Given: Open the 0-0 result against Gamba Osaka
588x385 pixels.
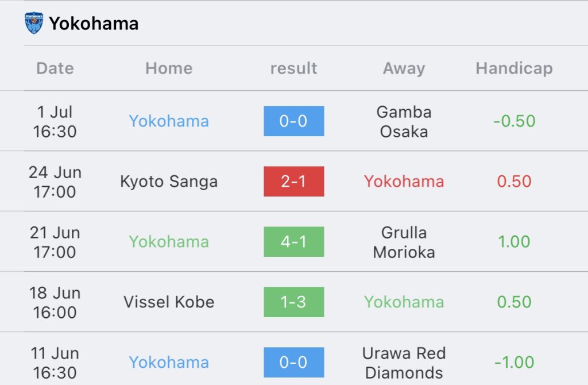Looking at the screenshot, I should pyautogui.click(x=293, y=121).
